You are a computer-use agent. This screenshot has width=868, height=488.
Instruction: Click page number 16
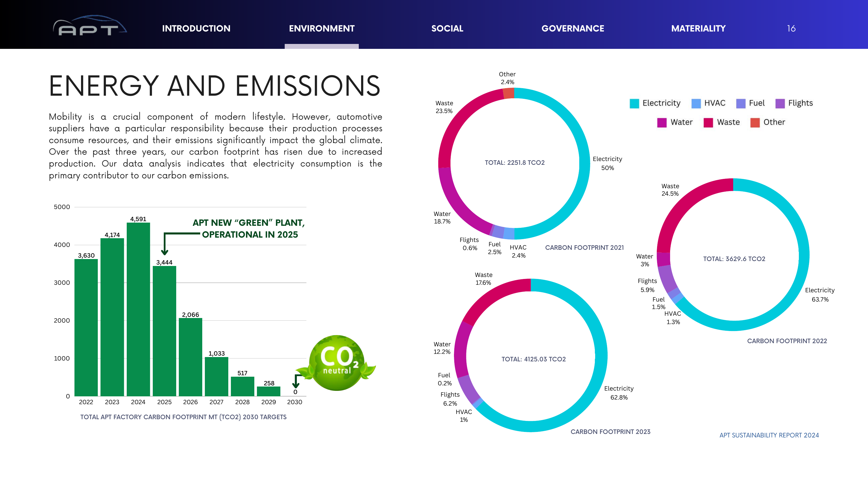(791, 28)
